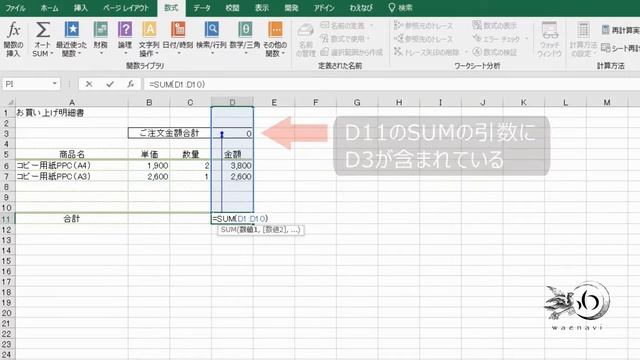Image resolution: width=640 pixels, height=360 pixels.
Task: Switch to the 校閲 tab
Action: [x=233, y=8]
